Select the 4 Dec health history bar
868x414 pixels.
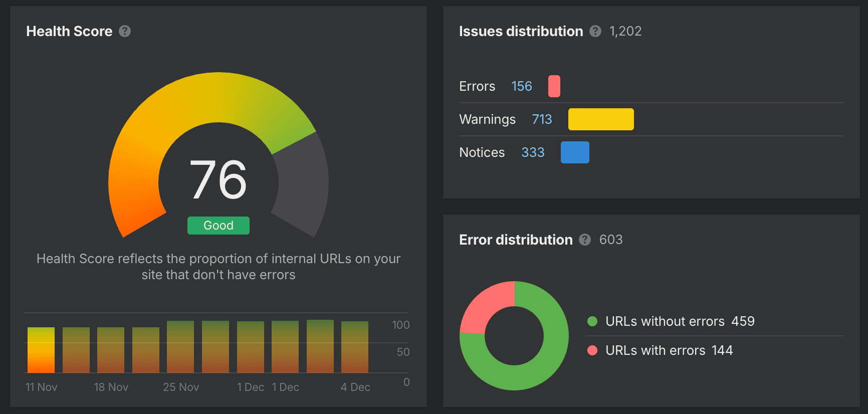(355, 347)
